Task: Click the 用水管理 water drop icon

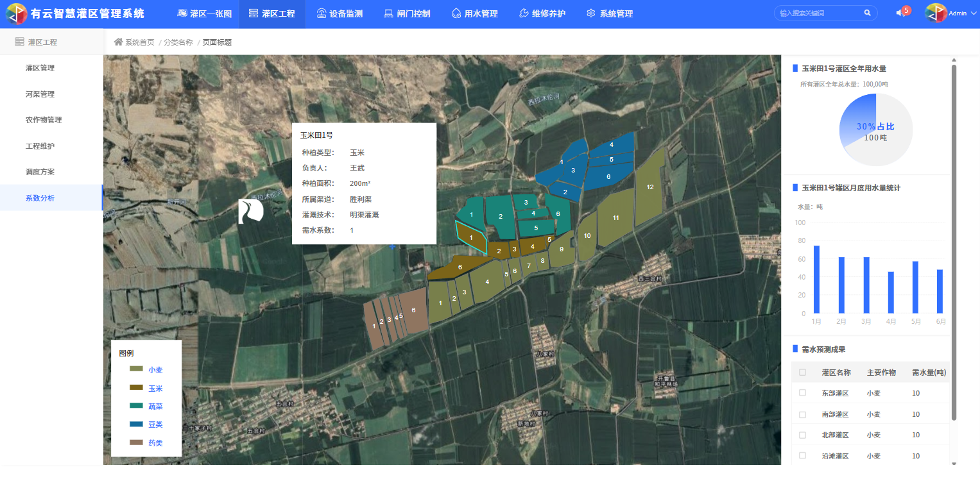Action: click(456, 13)
